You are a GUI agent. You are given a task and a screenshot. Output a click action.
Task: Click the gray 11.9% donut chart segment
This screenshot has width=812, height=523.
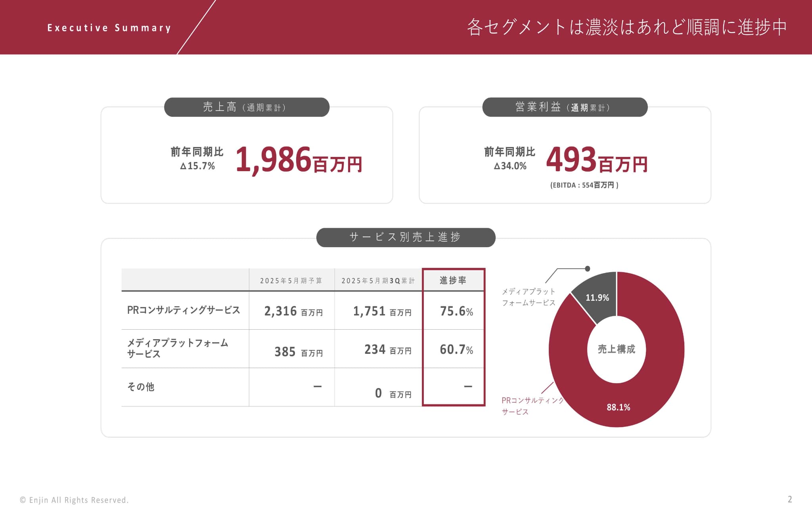pyautogui.click(x=597, y=298)
